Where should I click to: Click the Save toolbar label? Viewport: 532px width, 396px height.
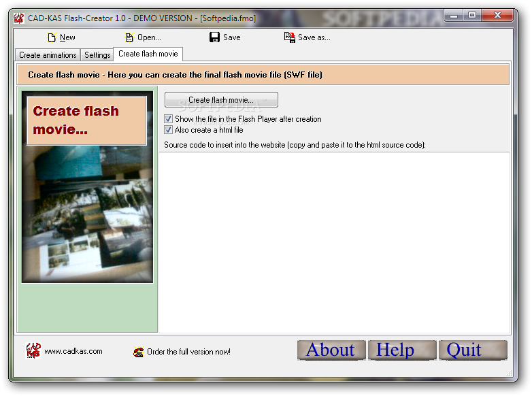(232, 37)
